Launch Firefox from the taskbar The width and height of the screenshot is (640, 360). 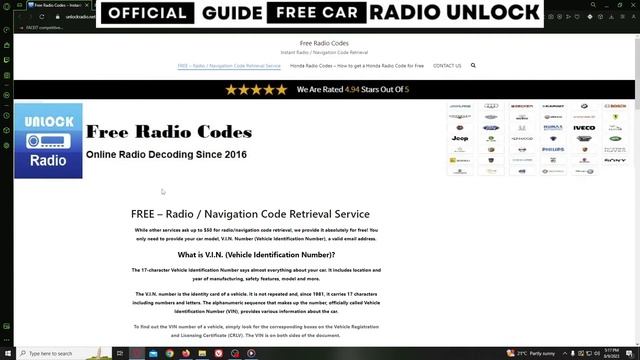coord(186,353)
